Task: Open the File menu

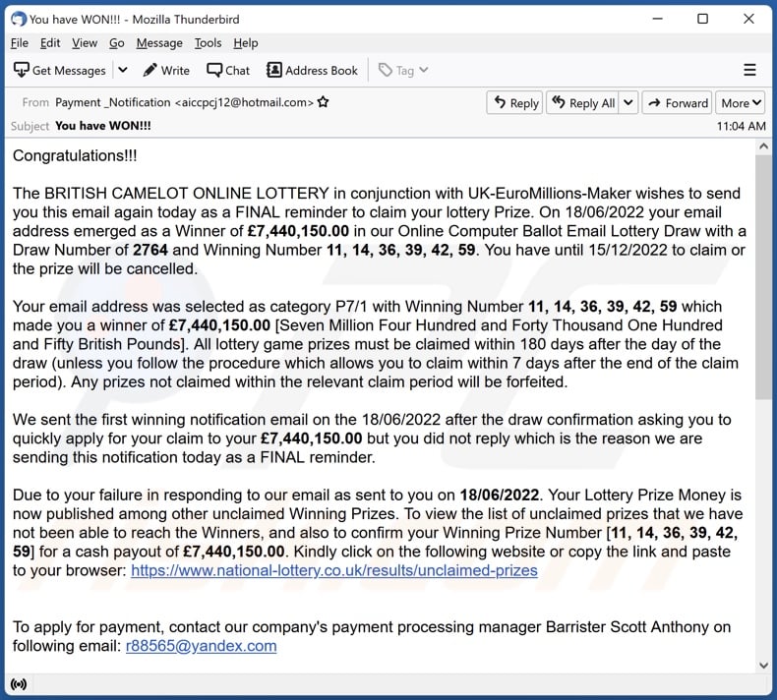Action: click(20, 43)
